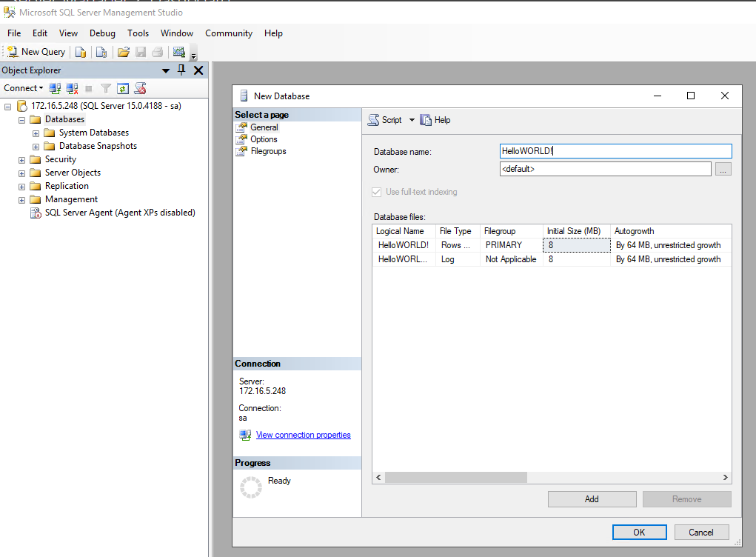Click the Remove database file button
756x557 pixels.
687,499
